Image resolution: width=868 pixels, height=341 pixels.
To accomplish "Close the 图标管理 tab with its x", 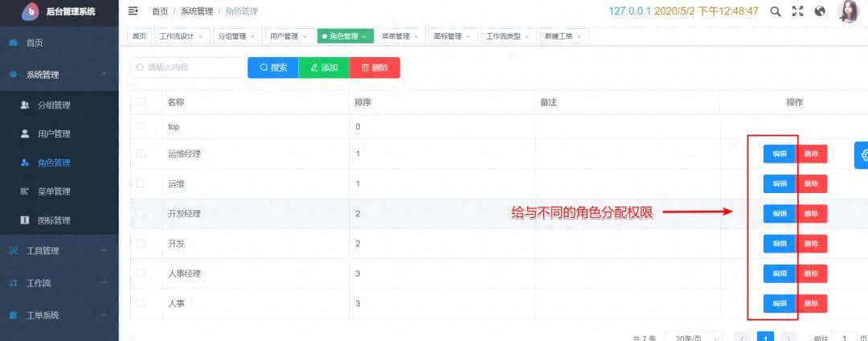I will point(469,36).
